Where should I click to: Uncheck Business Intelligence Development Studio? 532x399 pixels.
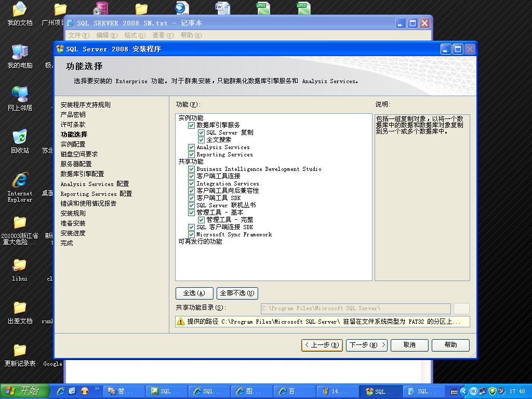[x=191, y=169]
